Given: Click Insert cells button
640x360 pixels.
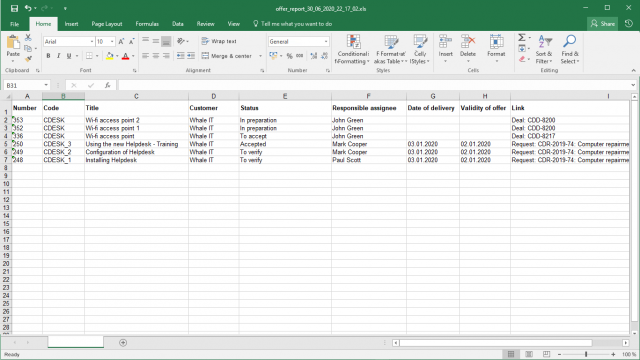Looking at the screenshot, I should point(445,49).
